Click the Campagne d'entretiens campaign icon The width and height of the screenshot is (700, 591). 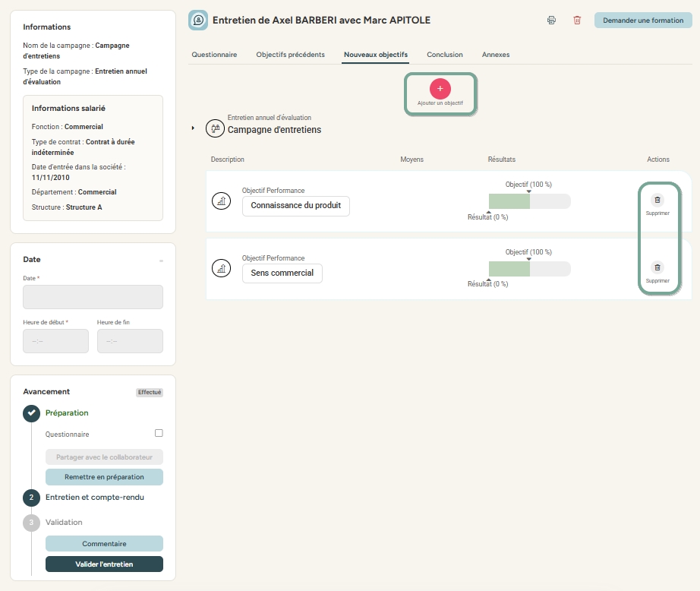pos(215,129)
